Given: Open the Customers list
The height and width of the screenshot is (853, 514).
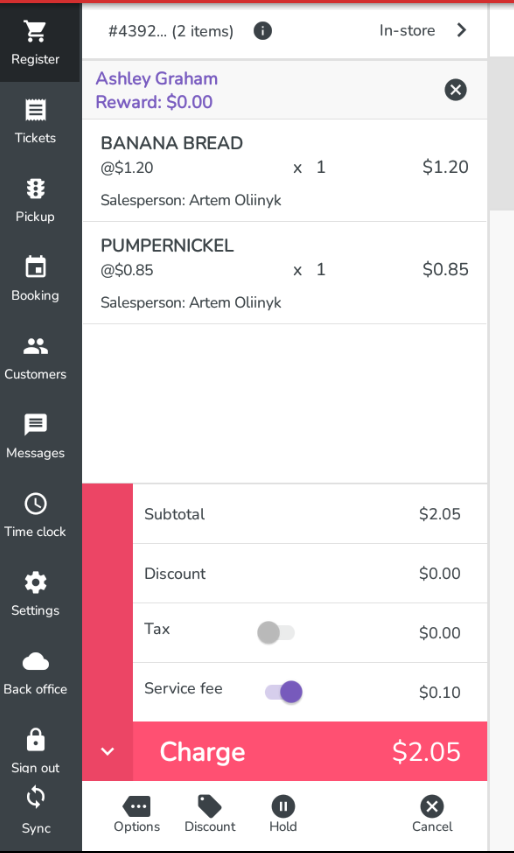Looking at the screenshot, I should [35, 358].
